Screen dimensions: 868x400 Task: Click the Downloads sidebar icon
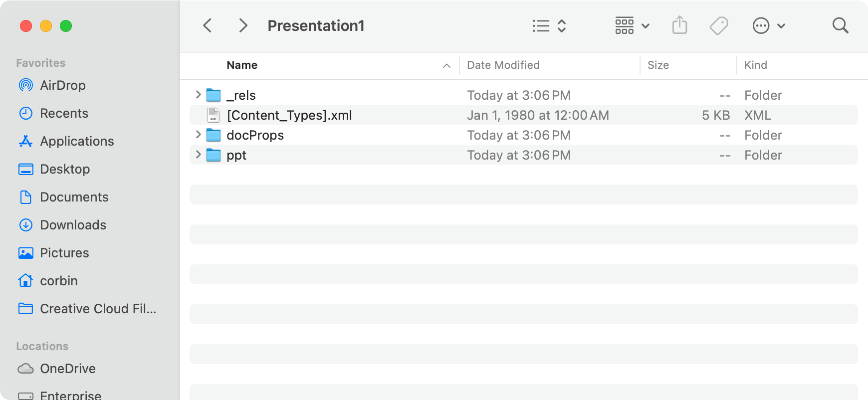click(26, 225)
